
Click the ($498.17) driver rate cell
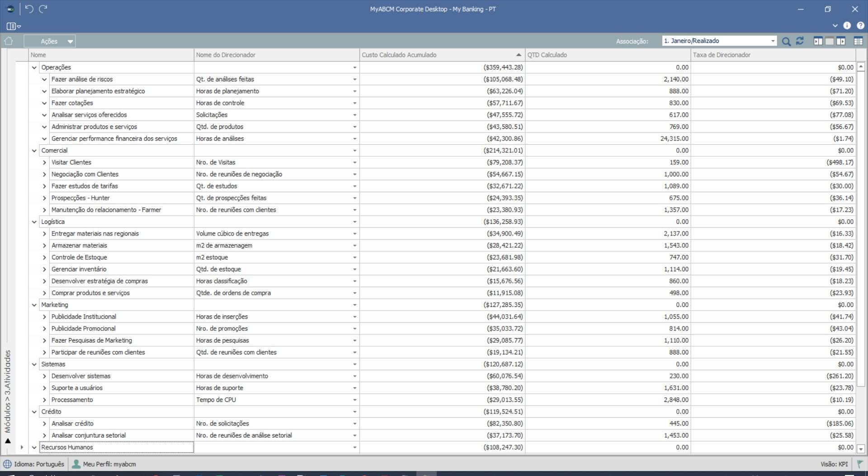click(x=773, y=162)
